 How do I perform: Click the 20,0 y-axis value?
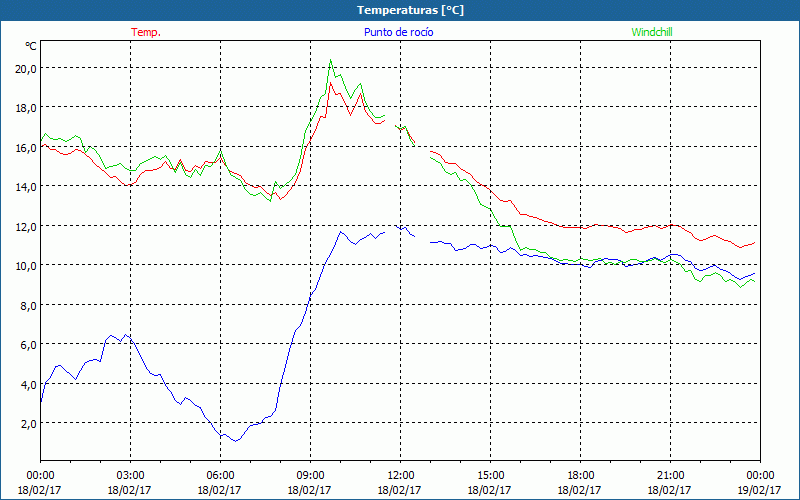(26, 69)
